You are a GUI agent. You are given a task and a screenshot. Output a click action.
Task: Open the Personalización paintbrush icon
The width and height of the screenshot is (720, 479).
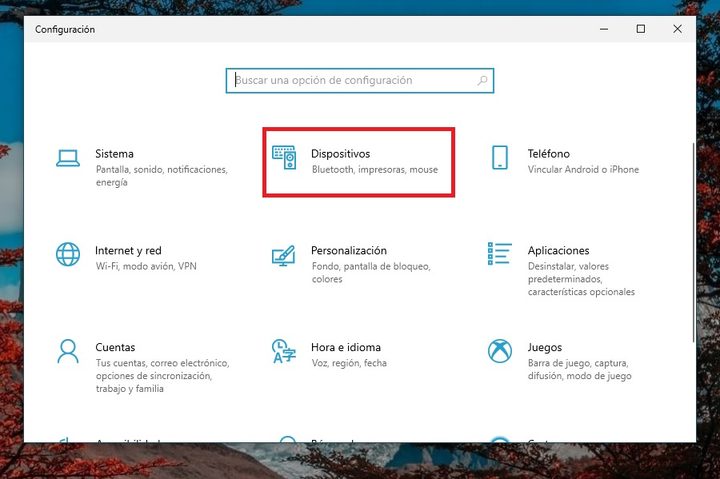click(284, 256)
